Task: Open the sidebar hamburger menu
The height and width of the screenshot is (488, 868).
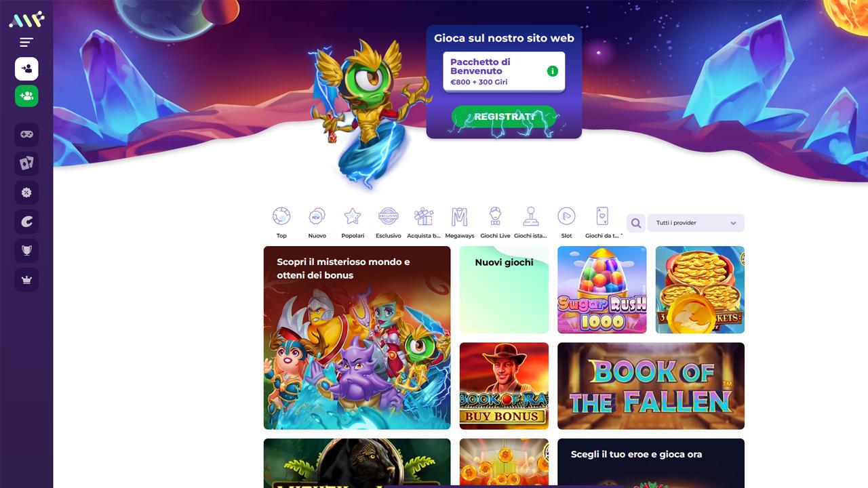Action: 26,42
